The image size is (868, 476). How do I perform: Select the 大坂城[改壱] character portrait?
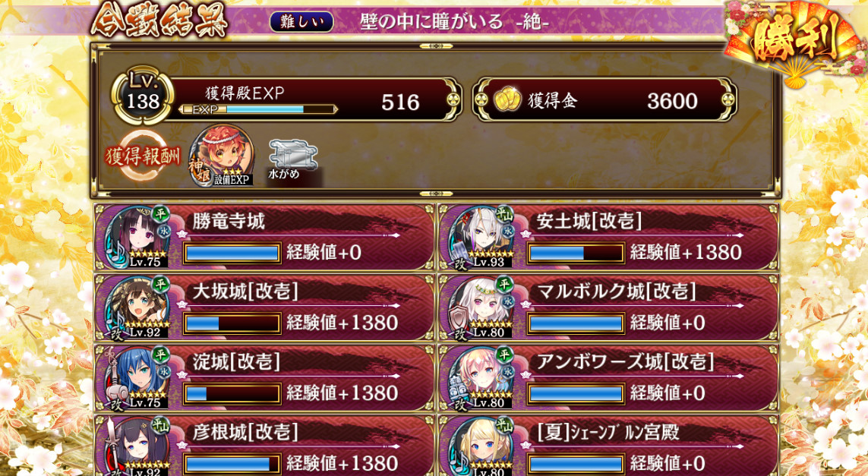point(137,307)
